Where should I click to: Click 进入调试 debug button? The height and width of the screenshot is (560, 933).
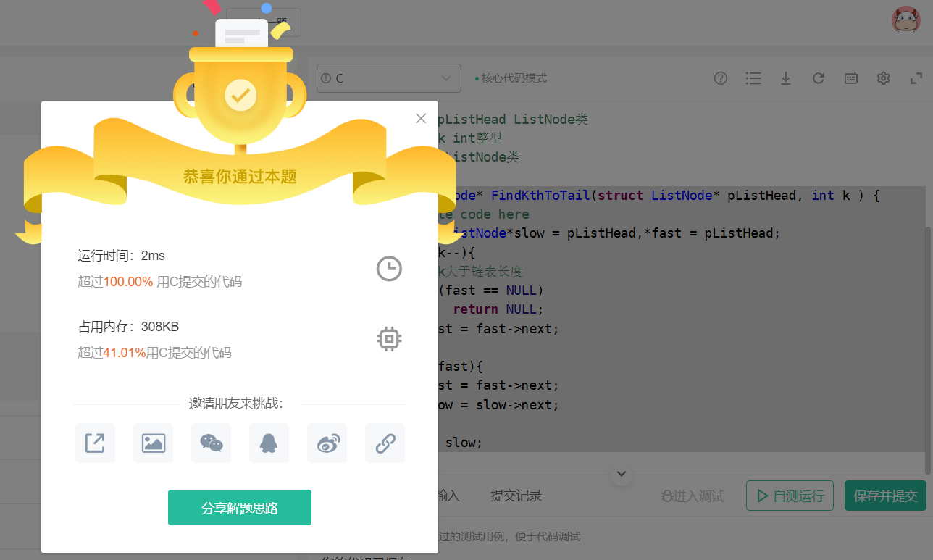click(x=693, y=496)
